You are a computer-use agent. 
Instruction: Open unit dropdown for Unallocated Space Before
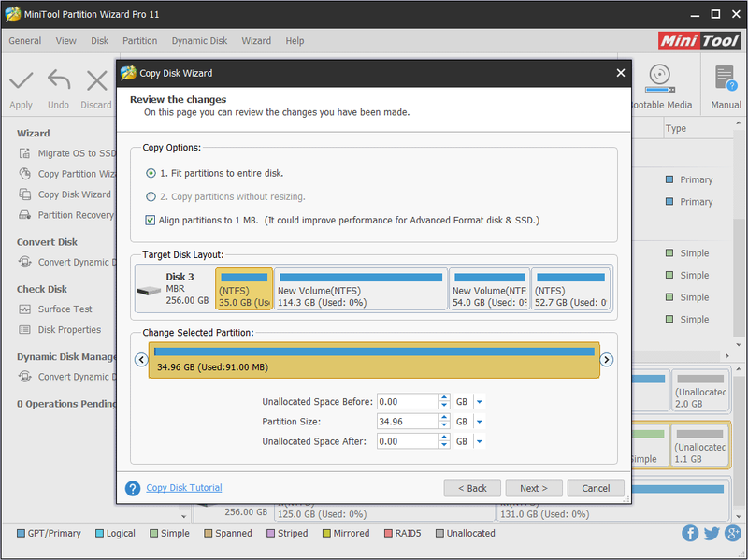[x=480, y=402]
